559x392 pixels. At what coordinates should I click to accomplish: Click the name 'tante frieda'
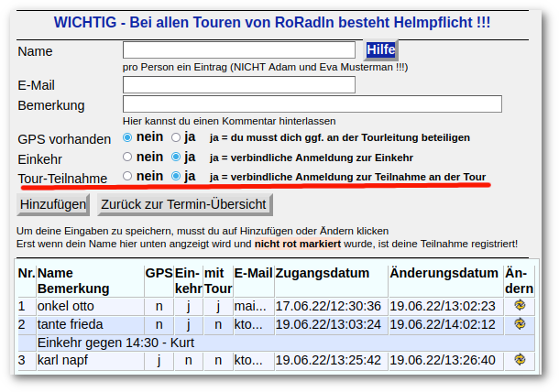(71, 324)
